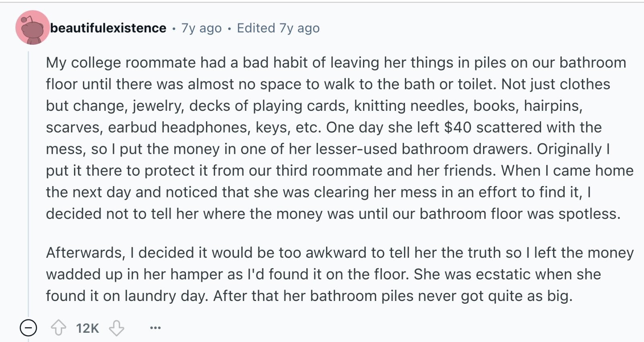This screenshot has width=644, height=342.
Task: Downvote the roommate story comment
Action: [x=117, y=328]
